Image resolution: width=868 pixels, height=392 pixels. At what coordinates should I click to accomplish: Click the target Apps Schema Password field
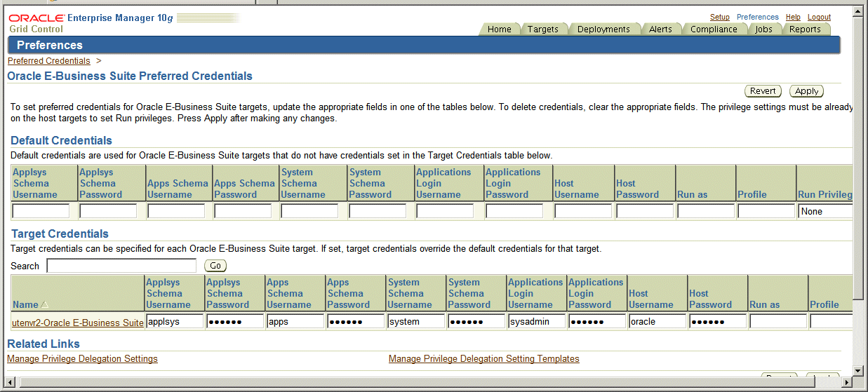click(356, 322)
